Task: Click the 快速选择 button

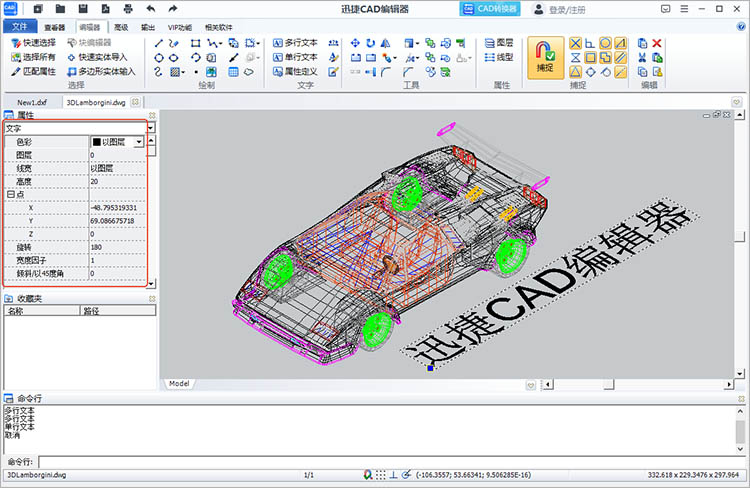Action: tap(33, 43)
